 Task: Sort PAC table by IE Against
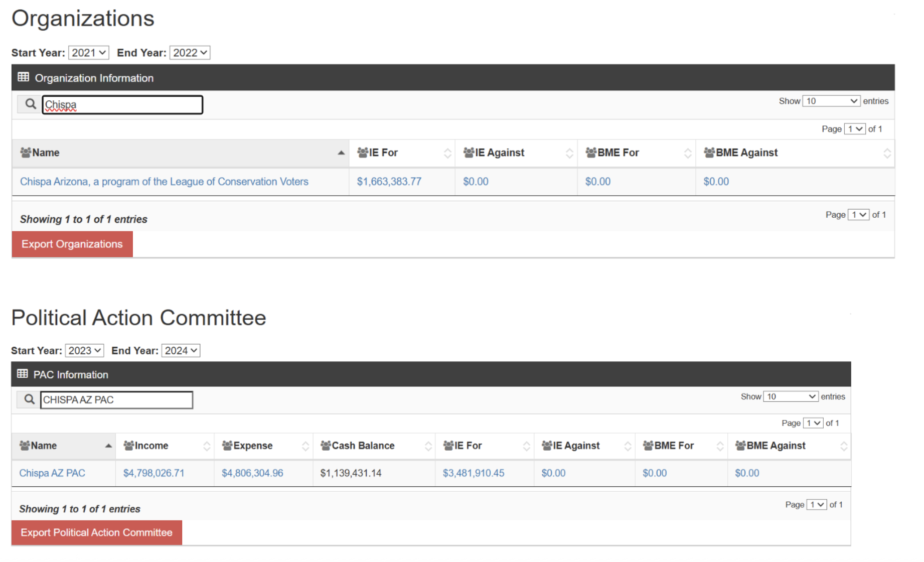click(x=584, y=446)
